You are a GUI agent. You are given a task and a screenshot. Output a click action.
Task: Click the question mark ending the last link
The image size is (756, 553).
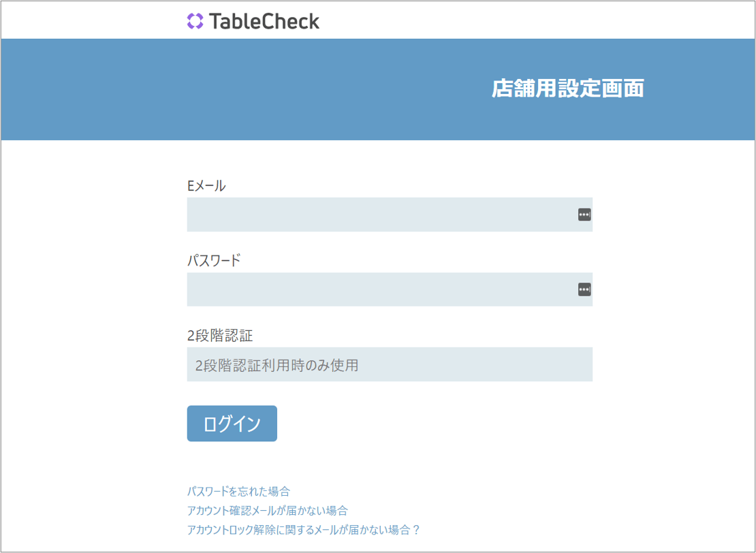(x=416, y=529)
